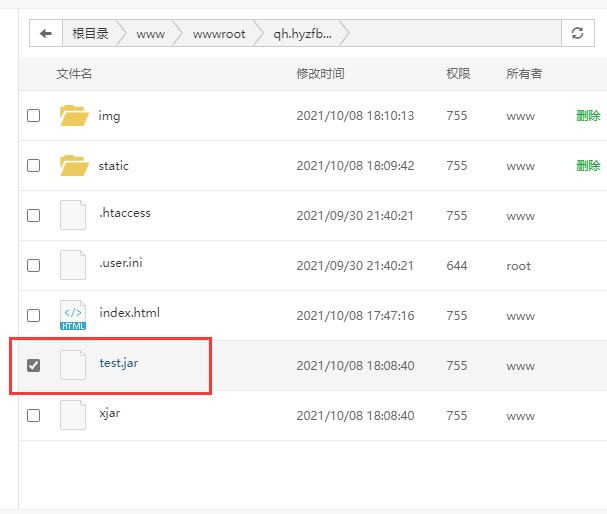Go to 根目录 in breadcrumb
The width and height of the screenshot is (607, 514).
90,34
